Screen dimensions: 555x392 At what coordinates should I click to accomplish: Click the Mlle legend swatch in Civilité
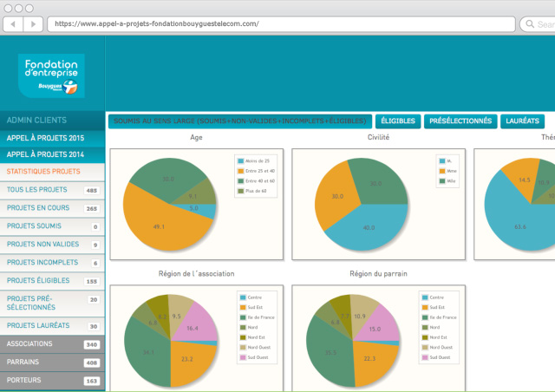[442, 181]
